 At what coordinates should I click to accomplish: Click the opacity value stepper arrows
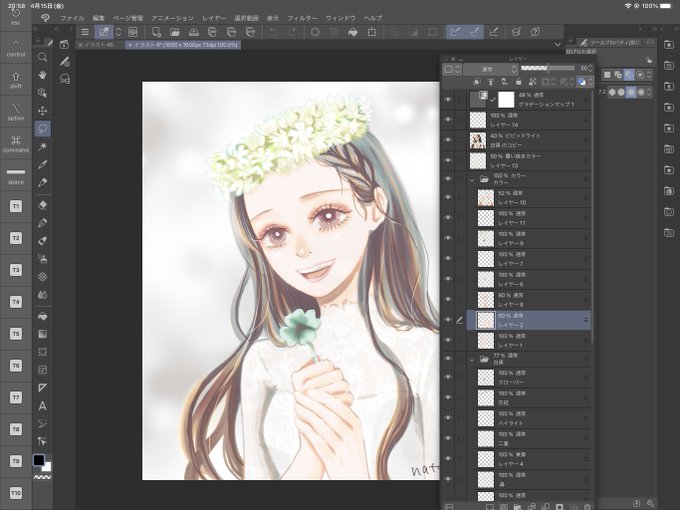tap(590, 69)
